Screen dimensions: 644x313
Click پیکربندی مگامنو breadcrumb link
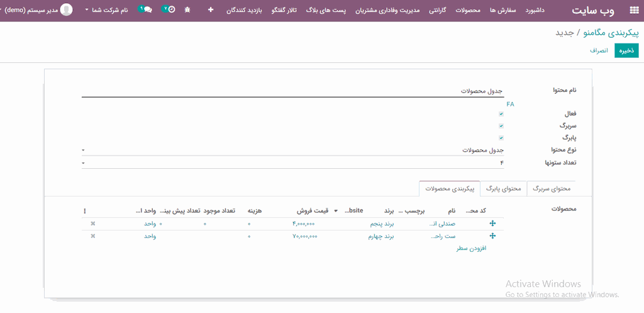click(x=611, y=33)
